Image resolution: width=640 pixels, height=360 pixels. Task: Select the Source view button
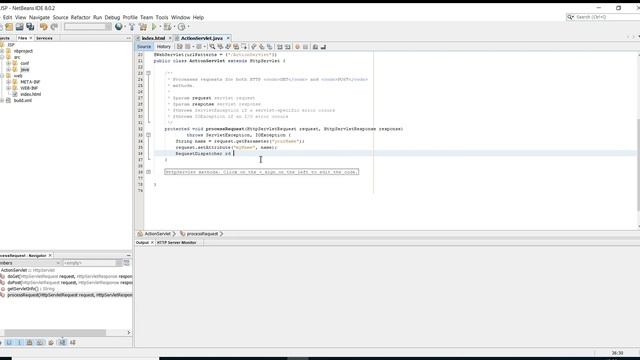click(x=144, y=47)
